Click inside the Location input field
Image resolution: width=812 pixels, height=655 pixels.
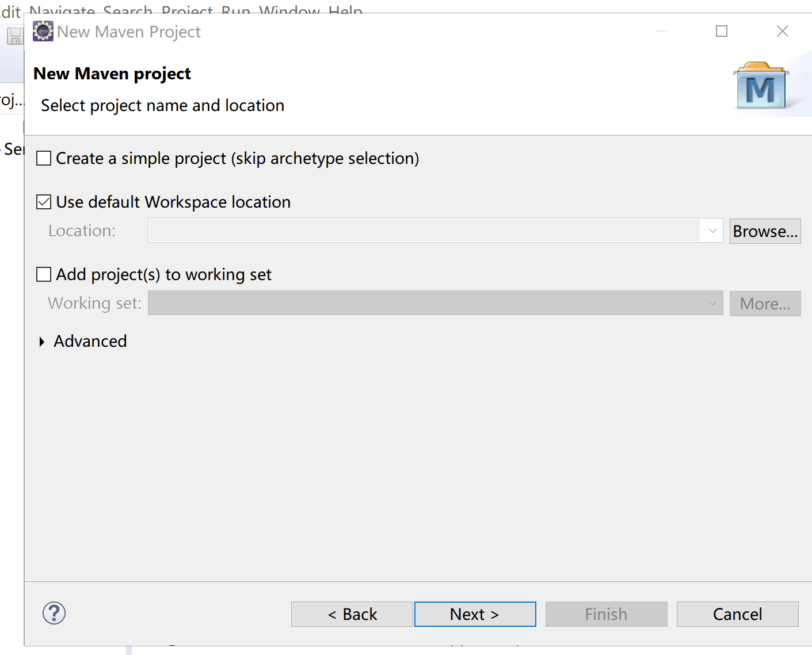point(425,231)
